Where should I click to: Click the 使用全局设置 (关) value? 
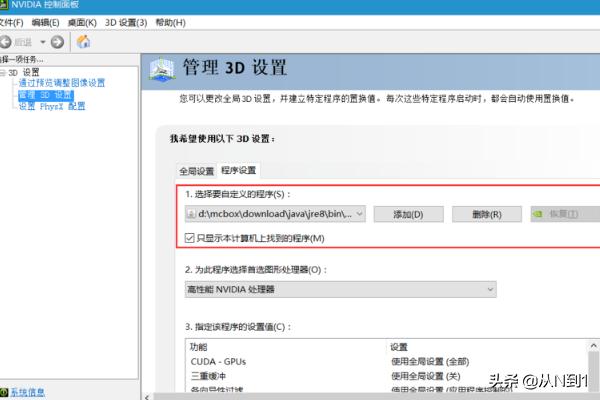[426, 376]
